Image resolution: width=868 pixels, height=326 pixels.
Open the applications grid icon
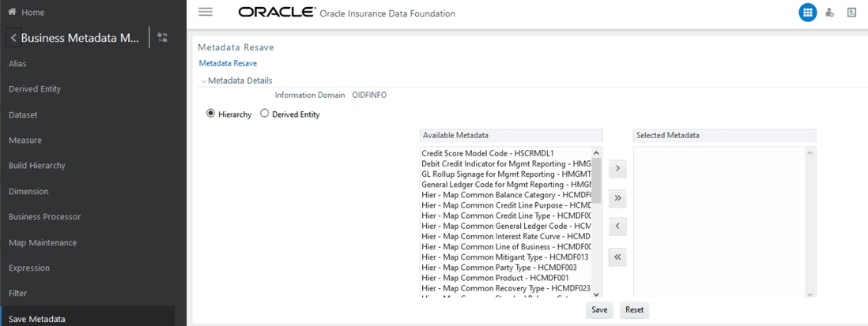[x=808, y=13]
